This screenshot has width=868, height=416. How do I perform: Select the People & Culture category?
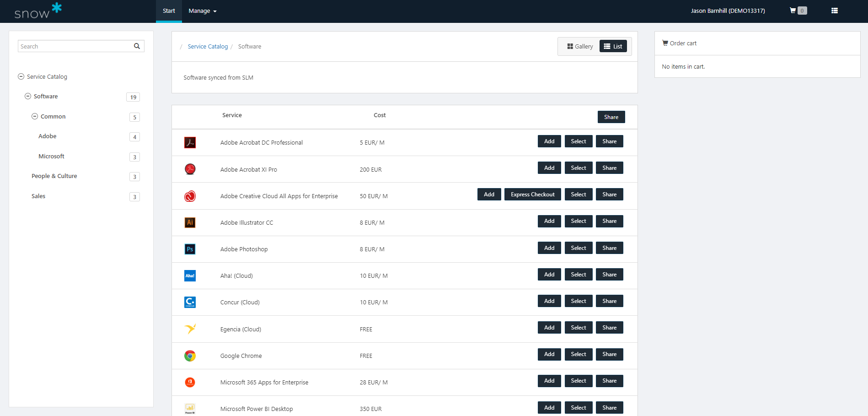pos(54,176)
